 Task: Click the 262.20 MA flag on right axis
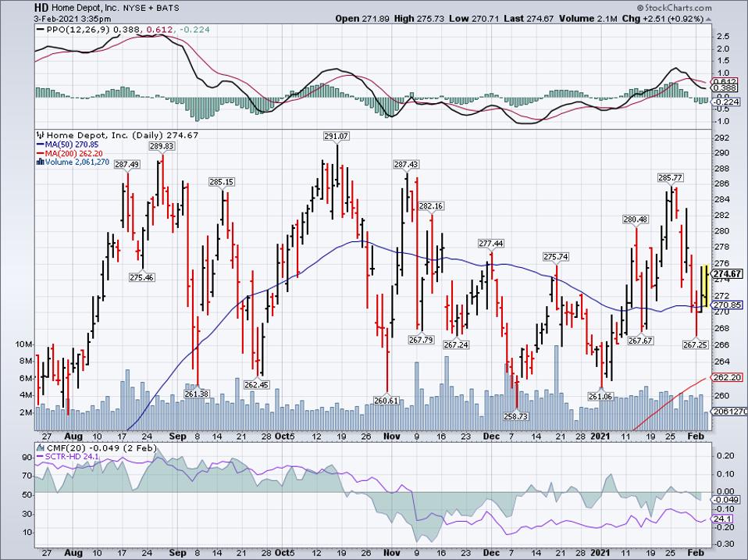click(x=728, y=377)
